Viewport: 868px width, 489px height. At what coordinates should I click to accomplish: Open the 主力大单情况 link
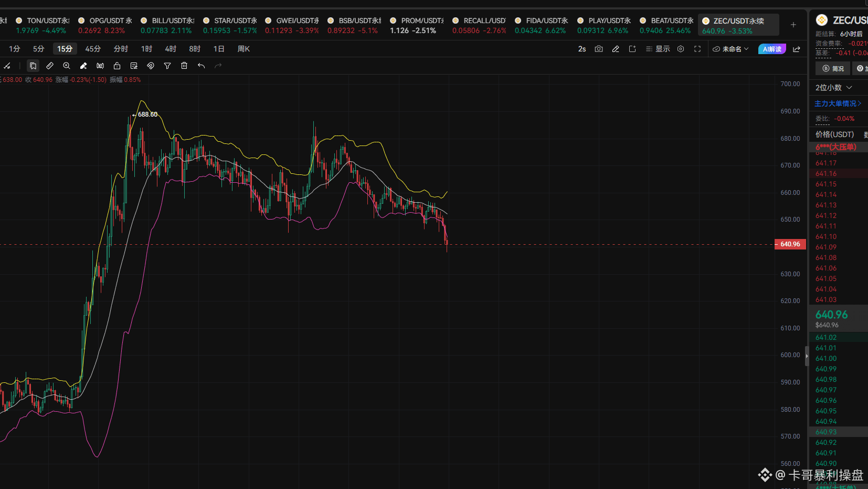838,103
